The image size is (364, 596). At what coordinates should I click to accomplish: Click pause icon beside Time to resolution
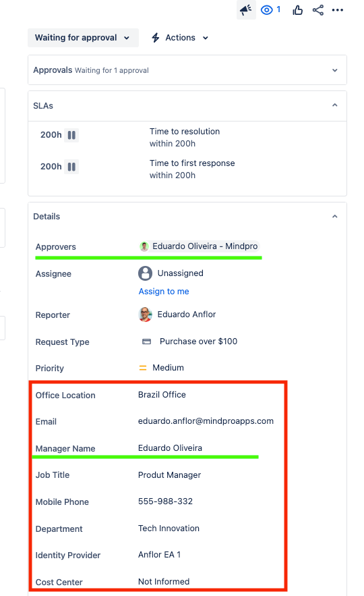[71, 135]
